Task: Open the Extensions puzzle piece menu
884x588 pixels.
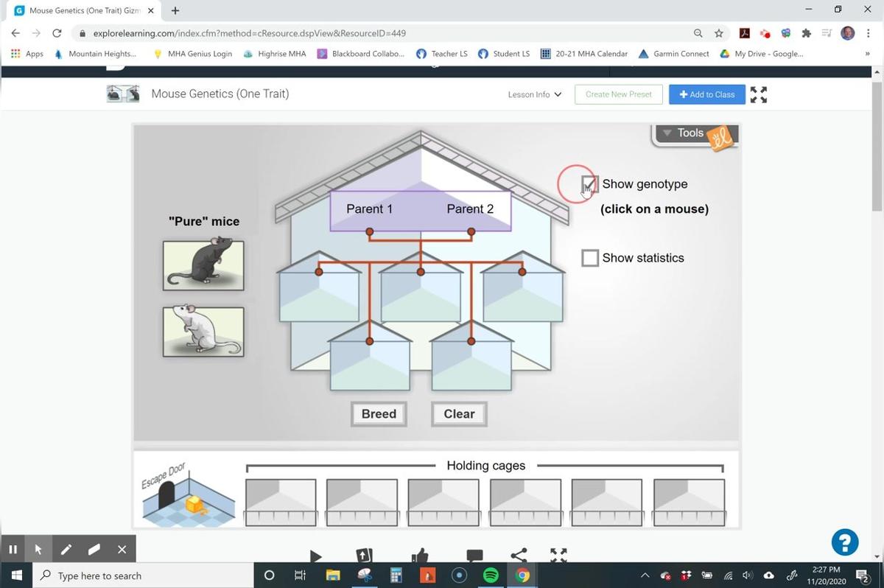Action: pyautogui.click(x=807, y=33)
